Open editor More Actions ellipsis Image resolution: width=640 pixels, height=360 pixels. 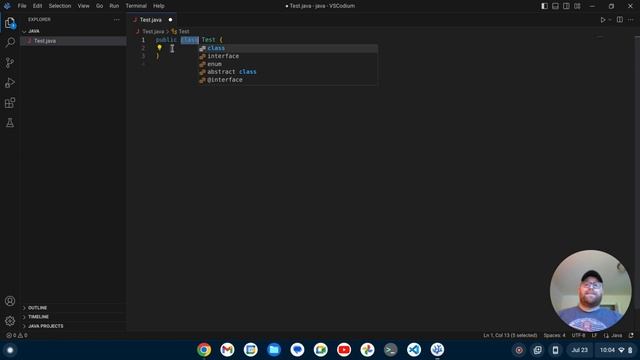[631, 20]
